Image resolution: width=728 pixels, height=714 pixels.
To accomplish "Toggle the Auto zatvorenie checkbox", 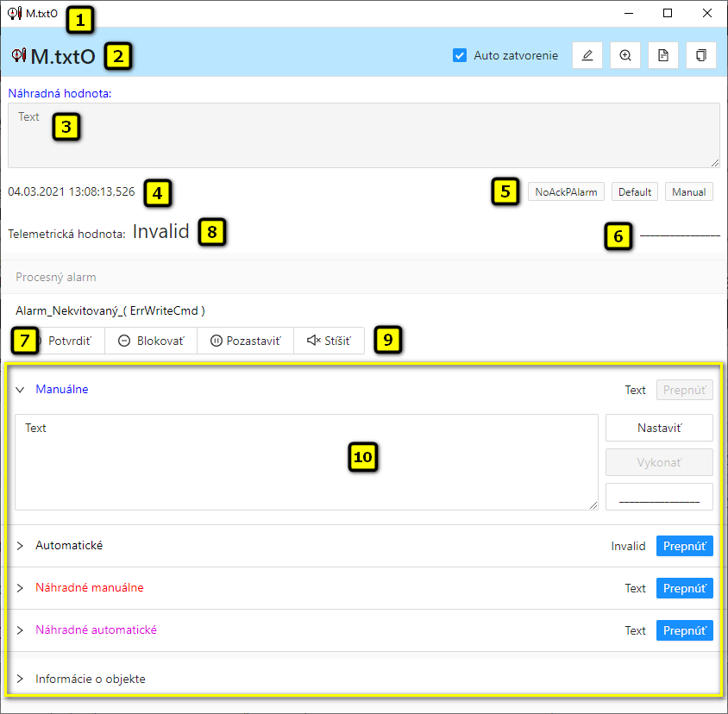I will point(460,56).
